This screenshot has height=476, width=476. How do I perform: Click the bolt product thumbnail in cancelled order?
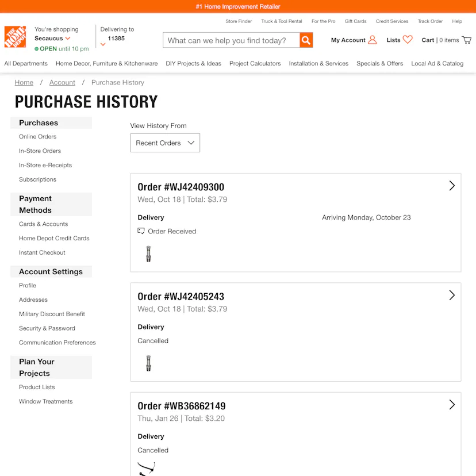(x=148, y=363)
